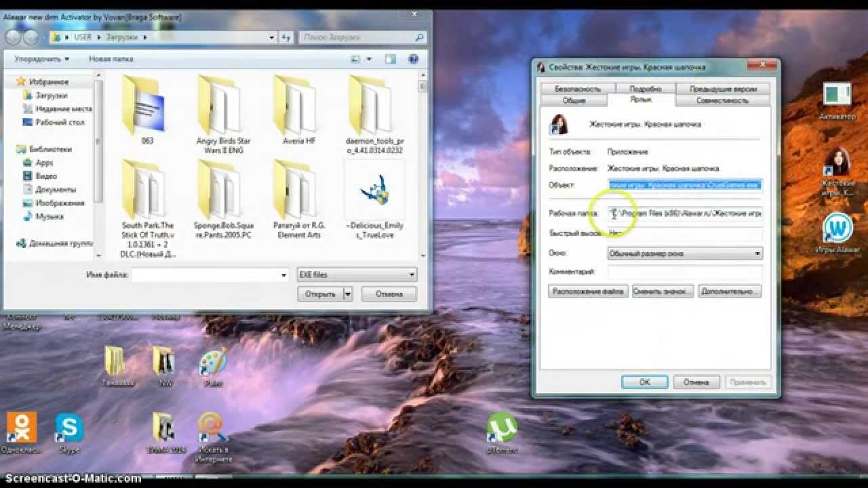Image resolution: width=868 pixels, height=488 pixels.
Task: Select Загрузки in the navigation pane
Action: point(51,96)
